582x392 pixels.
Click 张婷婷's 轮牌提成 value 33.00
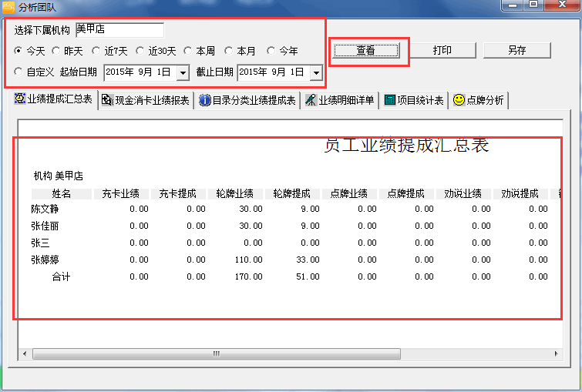[308, 260]
